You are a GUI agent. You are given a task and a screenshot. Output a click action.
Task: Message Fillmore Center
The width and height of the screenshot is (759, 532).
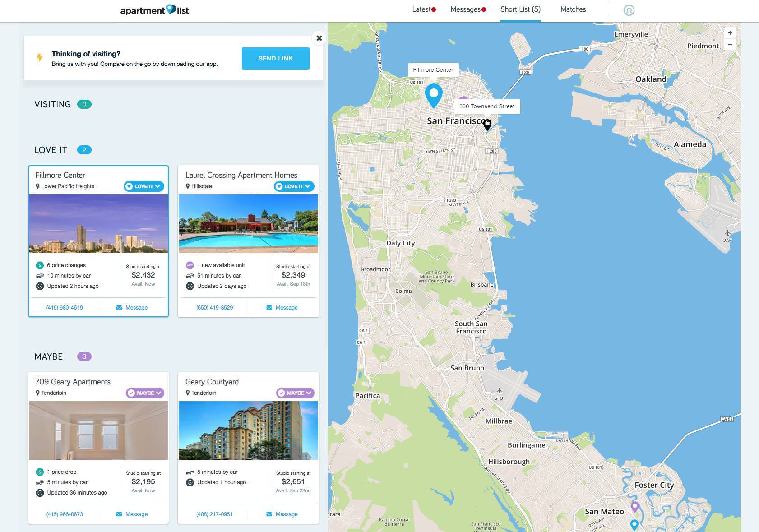[x=132, y=308]
